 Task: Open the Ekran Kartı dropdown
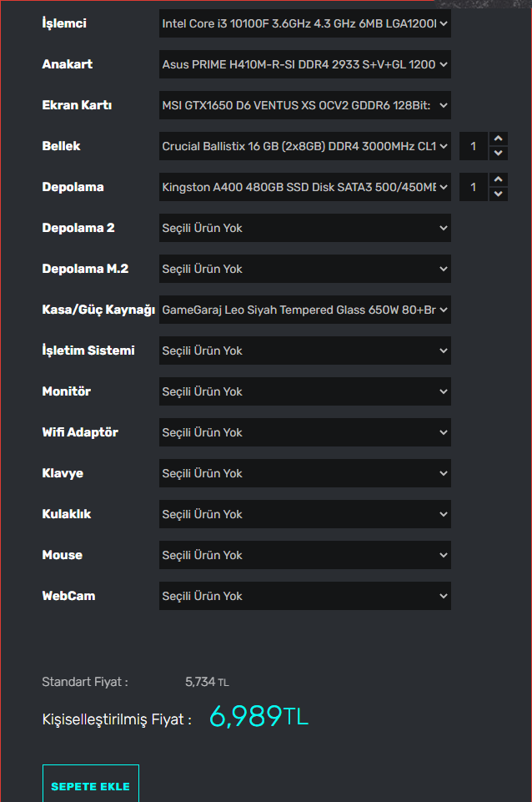tap(304, 105)
